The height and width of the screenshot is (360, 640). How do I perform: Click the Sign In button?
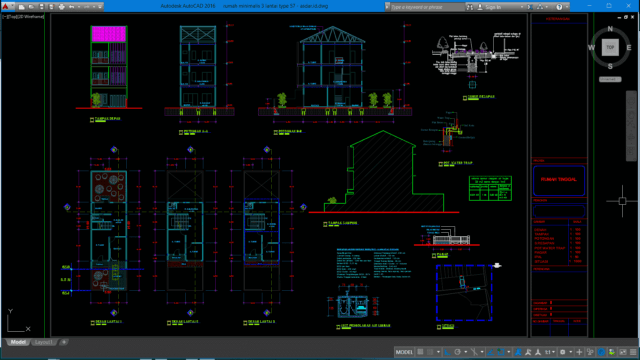click(493, 7)
